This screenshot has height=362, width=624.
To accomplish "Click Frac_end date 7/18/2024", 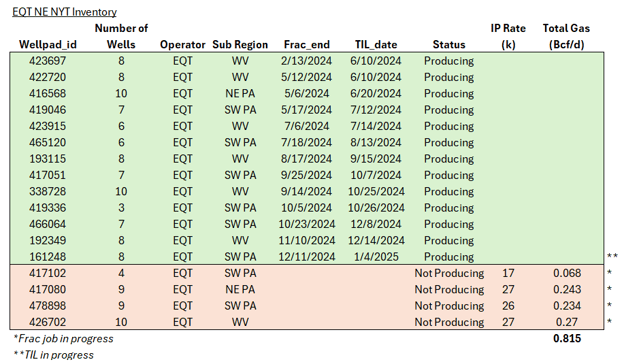I will pyautogui.click(x=306, y=142).
